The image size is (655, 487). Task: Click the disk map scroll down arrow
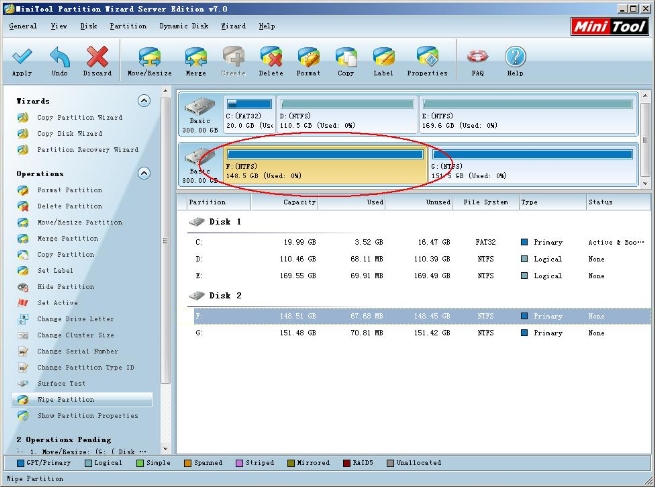tap(645, 183)
